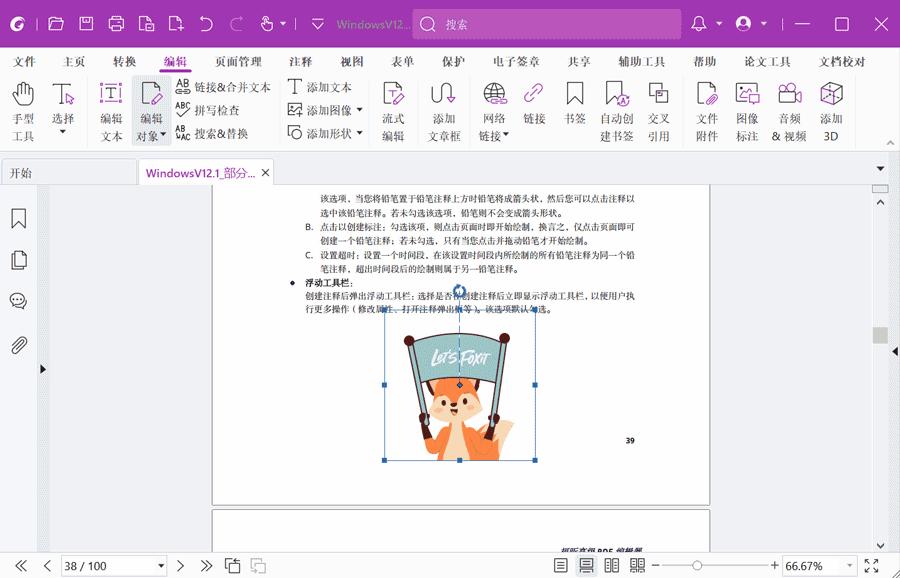
Task: Print the document via printer icon
Action: coord(117,24)
